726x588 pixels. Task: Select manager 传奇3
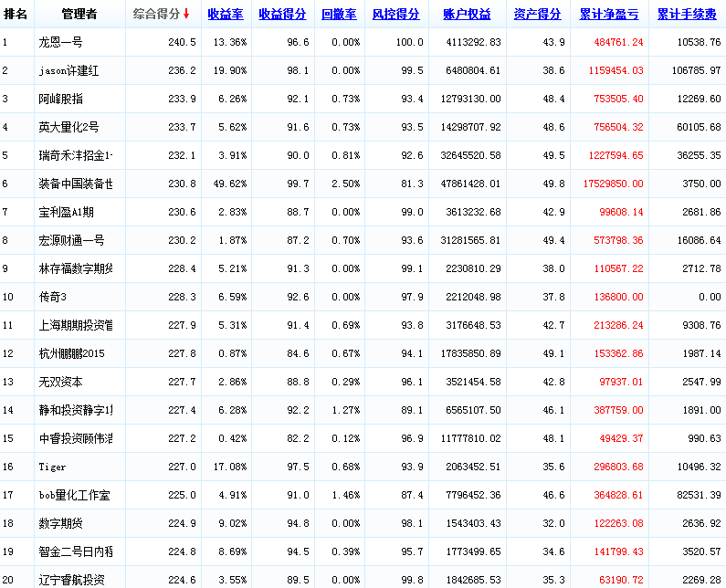(x=53, y=297)
